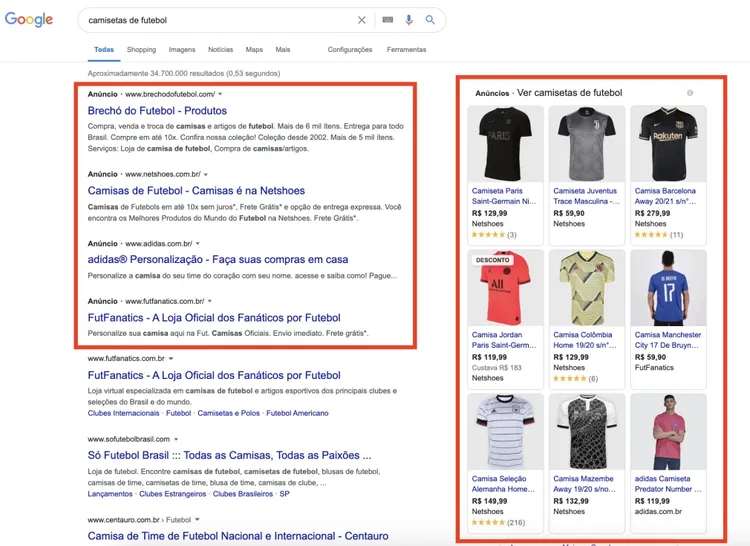750x546 pixels.
Task: Click the www.brechodofutebol.com/ ad URL
Action: point(170,94)
